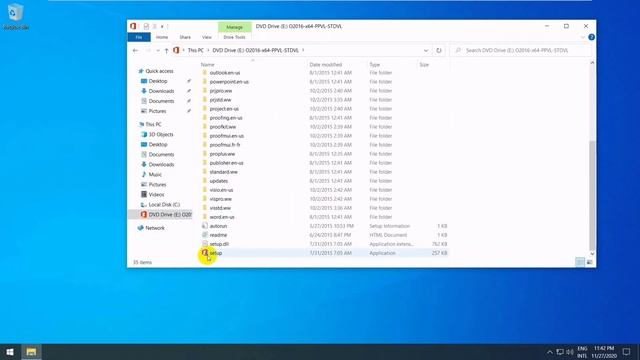Viewport: 640px width, 360px height.
Task: Open the proofkit.ww folder
Action: click(x=222, y=127)
